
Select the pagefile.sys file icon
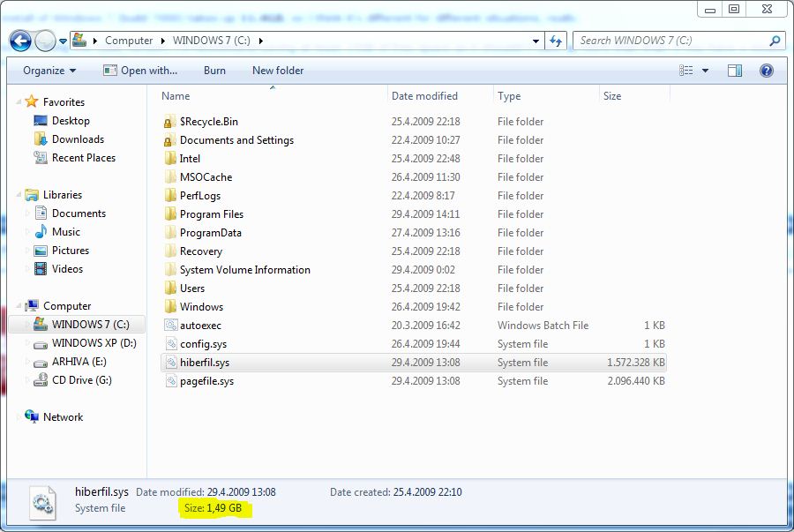point(171,381)
